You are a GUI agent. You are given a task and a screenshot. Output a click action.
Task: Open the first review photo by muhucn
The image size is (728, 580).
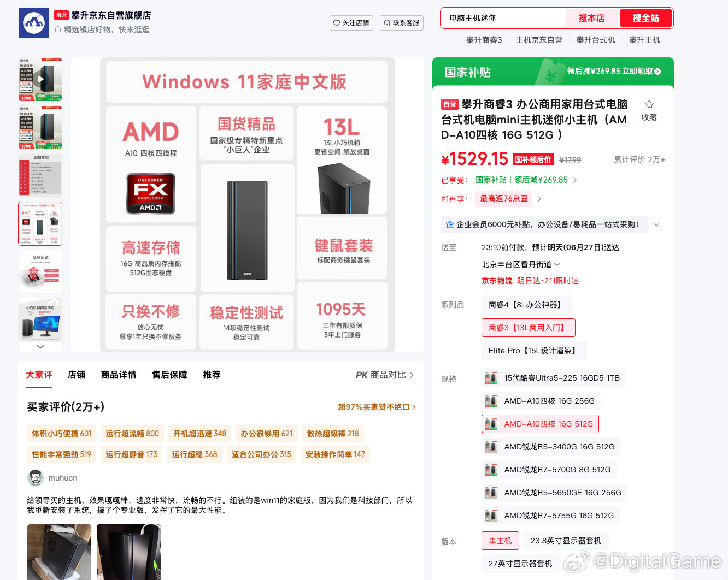[59, 552]
